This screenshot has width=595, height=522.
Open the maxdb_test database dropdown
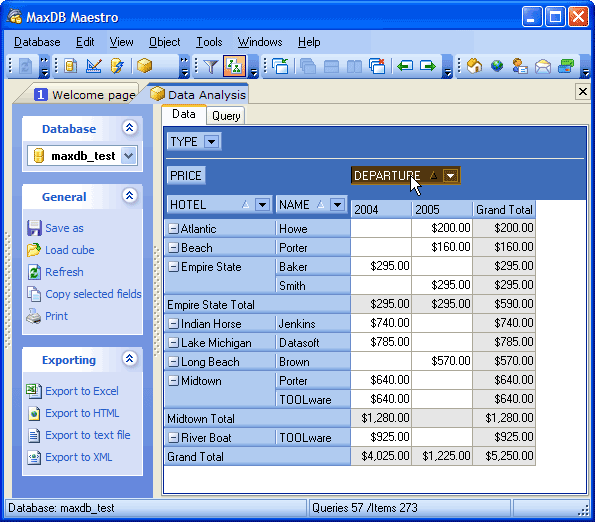129,156
